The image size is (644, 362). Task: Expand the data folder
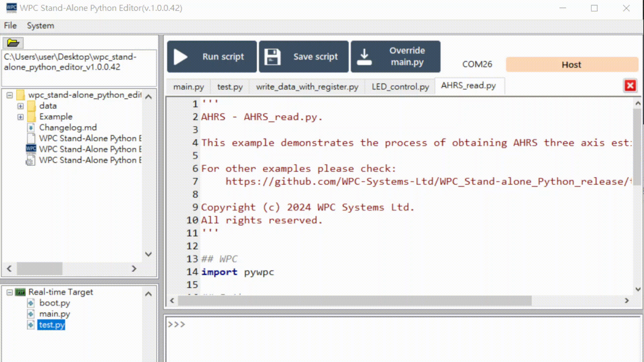pyautogui.click(x=20, y=106)
